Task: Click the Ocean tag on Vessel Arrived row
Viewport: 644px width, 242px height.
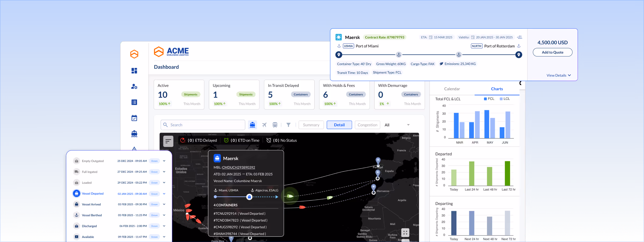Action: pyautogui.click(x=154, y=204)
